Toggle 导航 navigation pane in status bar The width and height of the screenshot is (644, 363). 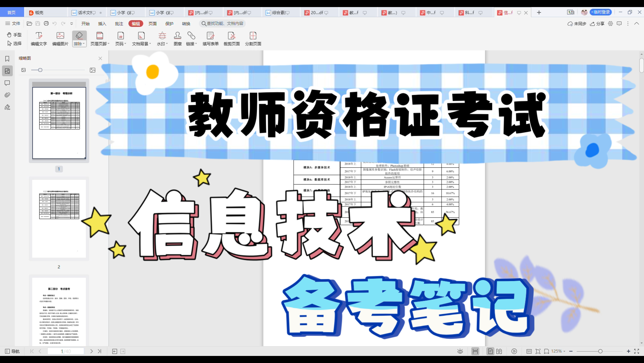click(12, 351)
